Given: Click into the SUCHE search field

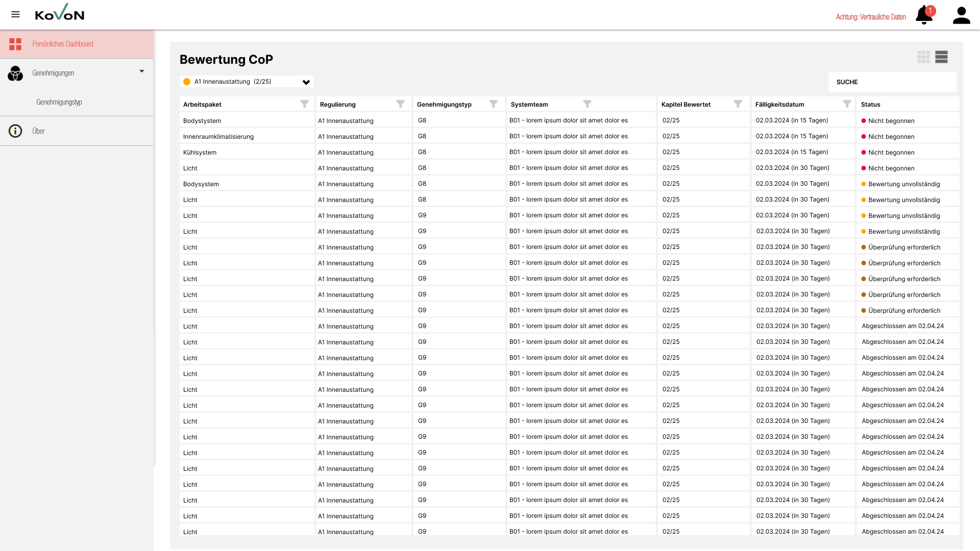Looking at the screenshot, I should [892, 82].
